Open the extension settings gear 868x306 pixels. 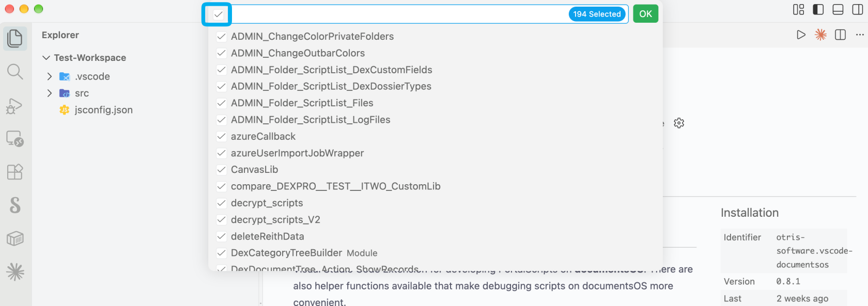click(679, 123)
